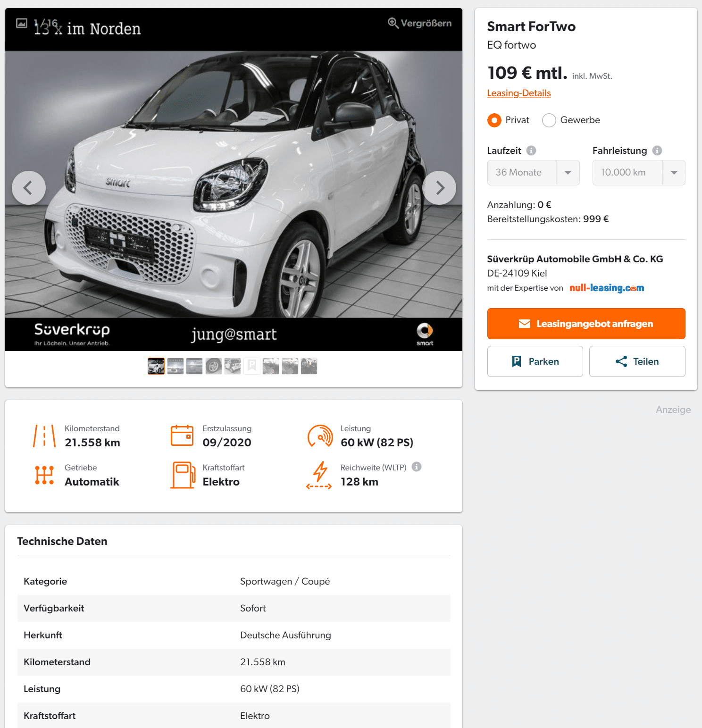Click the Kilometerstand road icon
The height and width of the screenshot is (728, 702).
tap(44, 436)
